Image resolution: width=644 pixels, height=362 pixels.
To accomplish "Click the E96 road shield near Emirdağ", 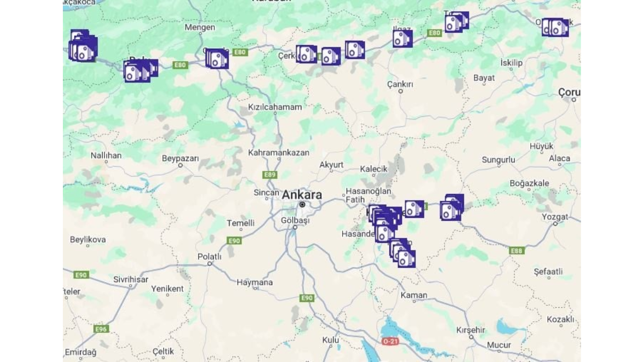I will (101, 329).
